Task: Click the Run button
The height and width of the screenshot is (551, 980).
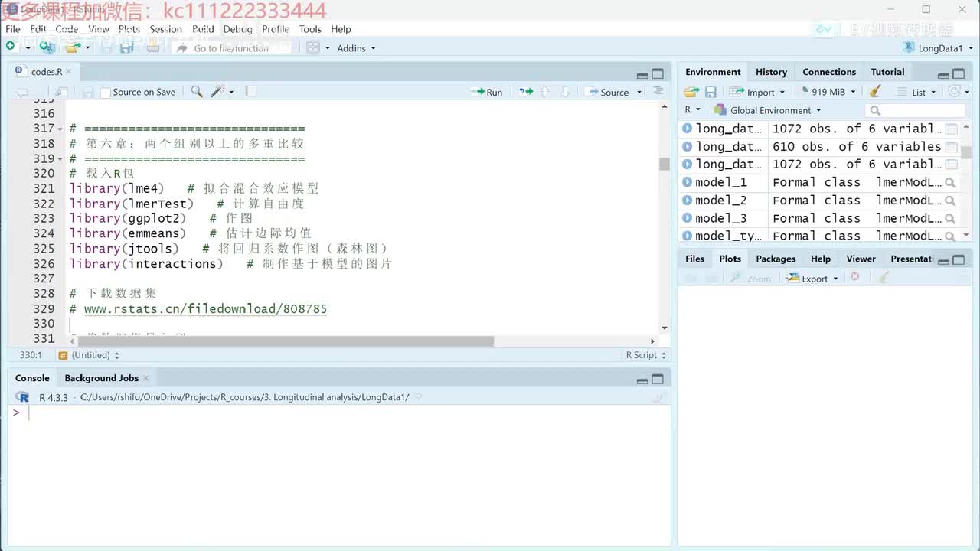Action: pyautogui.click(x=487, y=92)
